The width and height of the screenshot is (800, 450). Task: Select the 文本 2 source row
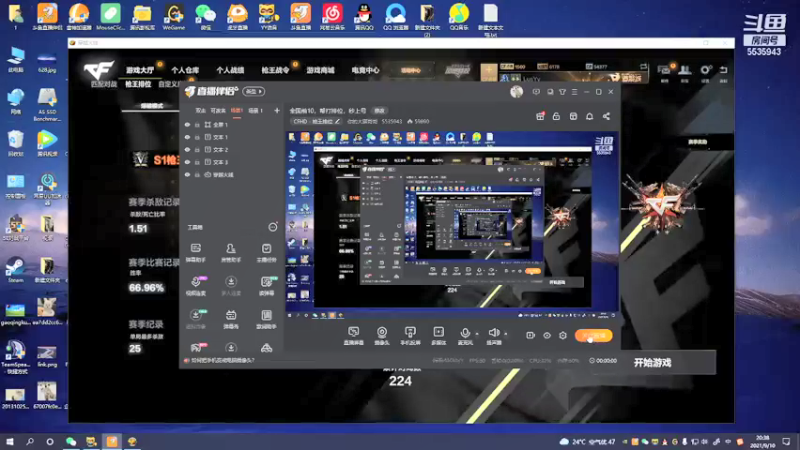point(232,149)
